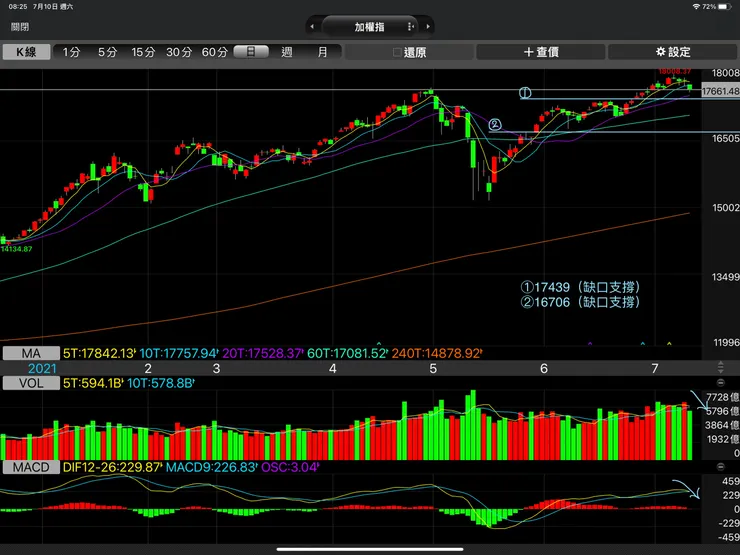Click the high price label 18008.37
Screen dimensions: 740x555
coord(675,71)
